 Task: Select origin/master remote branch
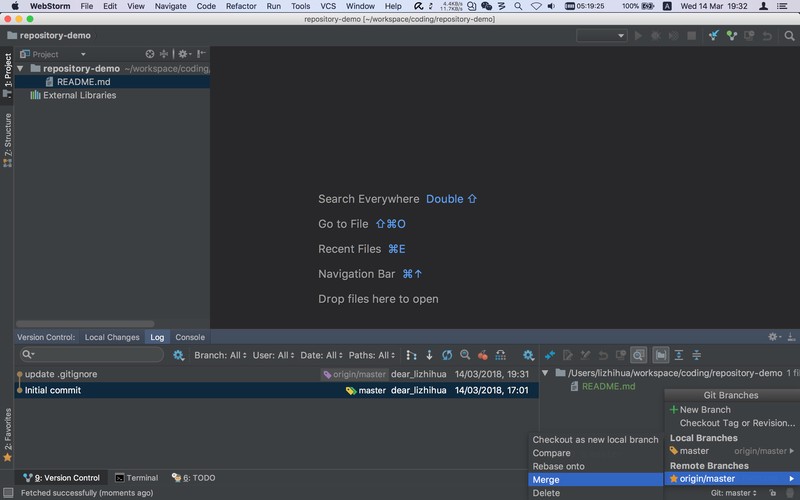point(732,479)
